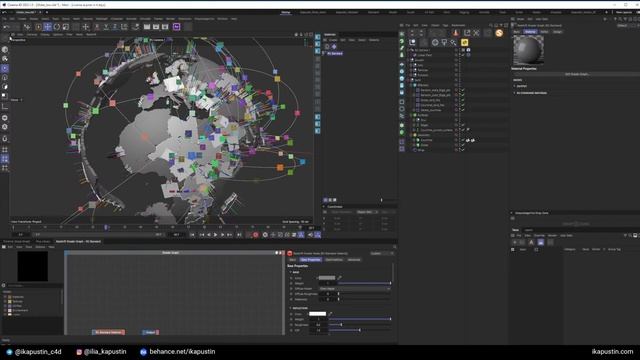This screenshot has height=360, width=640.
Task: Collapse the Effectors group in Object Manager
Action: coord(411,85)
